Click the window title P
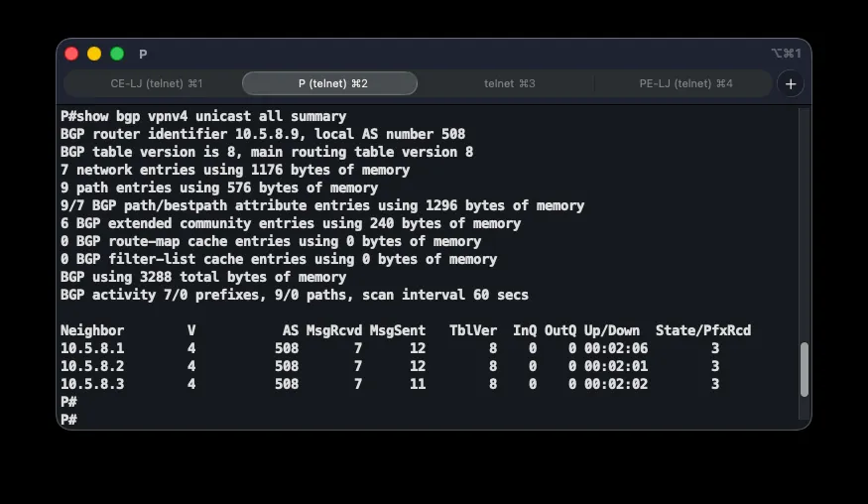The width and height of the screenshot is (868, 504). [x=143, y=55]
